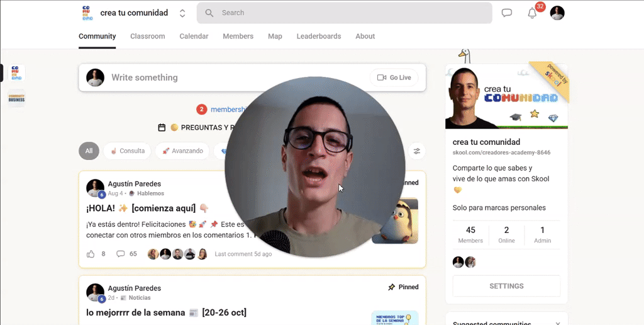The height and width of the screenshot is (325, 644).
Task: Click the magnifier icon in search bar
Action: (x=209, y=13)
